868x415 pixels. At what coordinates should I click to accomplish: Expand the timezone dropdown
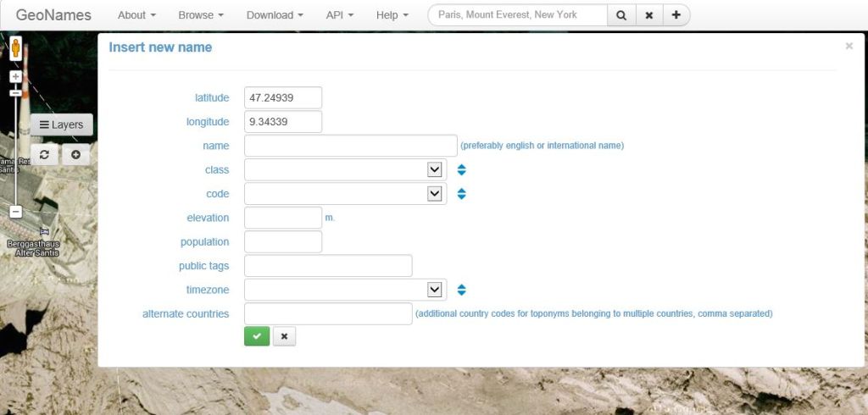pos(435,290)
